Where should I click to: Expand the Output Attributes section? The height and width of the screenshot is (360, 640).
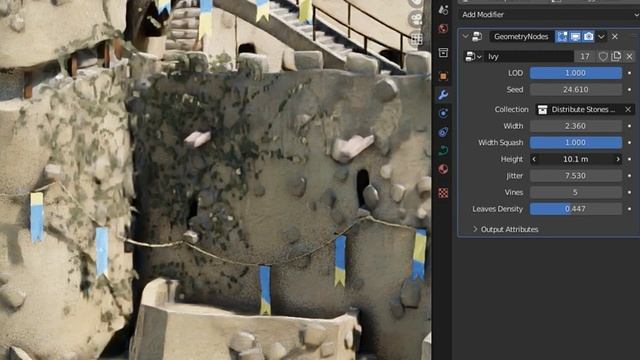coord(506,229)
